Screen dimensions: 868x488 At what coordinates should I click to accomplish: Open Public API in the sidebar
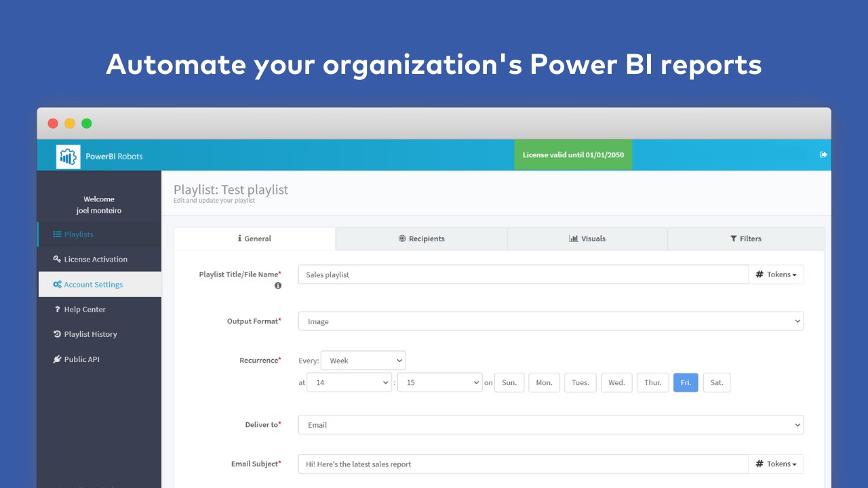[100, 359]
